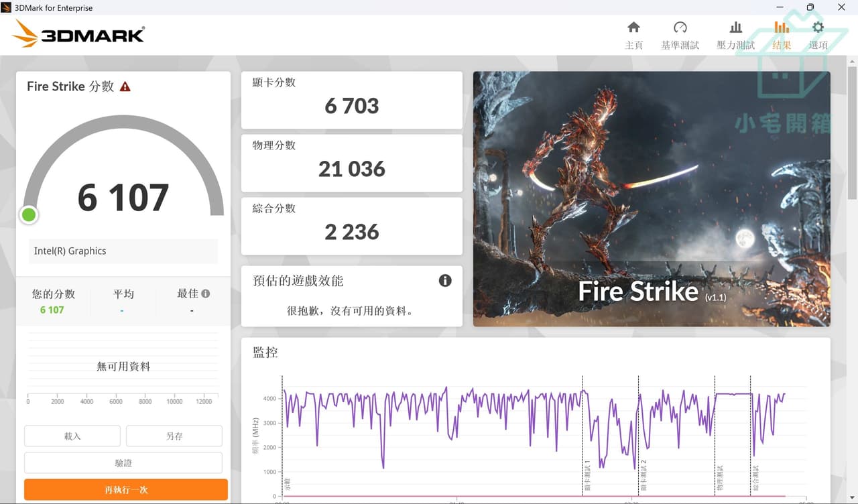Image resolution: width=858 pixels, height=504 pixels.
Task: Click the 顯卡分數 6 703 card
Action: (x=352, y=100)
